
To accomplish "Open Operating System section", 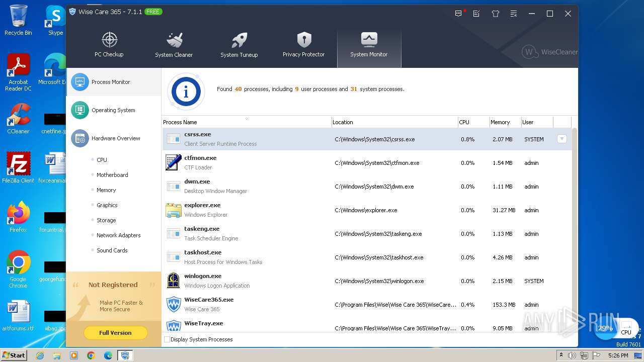I will click(114, 110).
